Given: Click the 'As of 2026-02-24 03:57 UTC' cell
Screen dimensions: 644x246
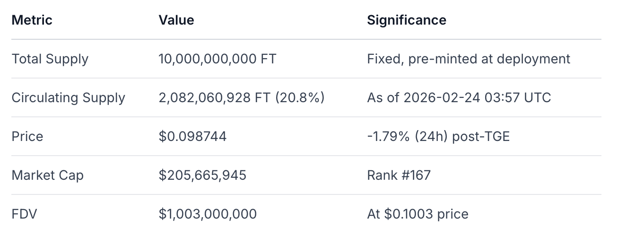Looking at the screenshot, I should [x=459, y=98].
